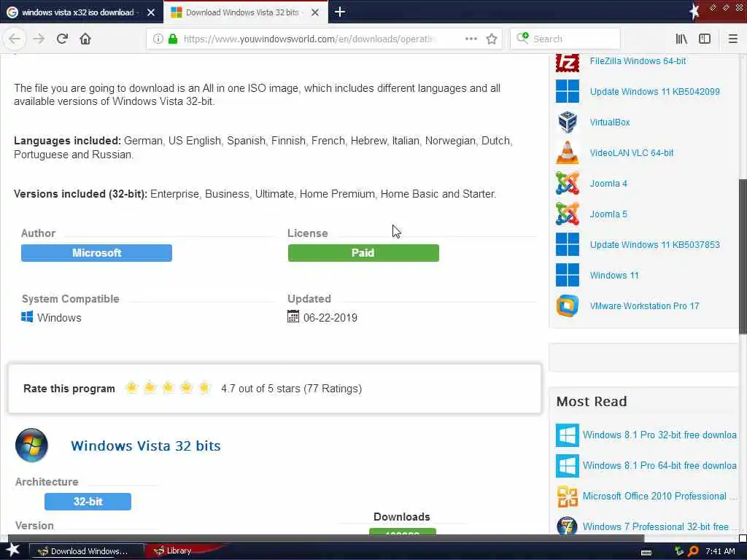Viewport: 747px width, 560px height.
Task: Go back to the previous page
Action: coord(15,39)
